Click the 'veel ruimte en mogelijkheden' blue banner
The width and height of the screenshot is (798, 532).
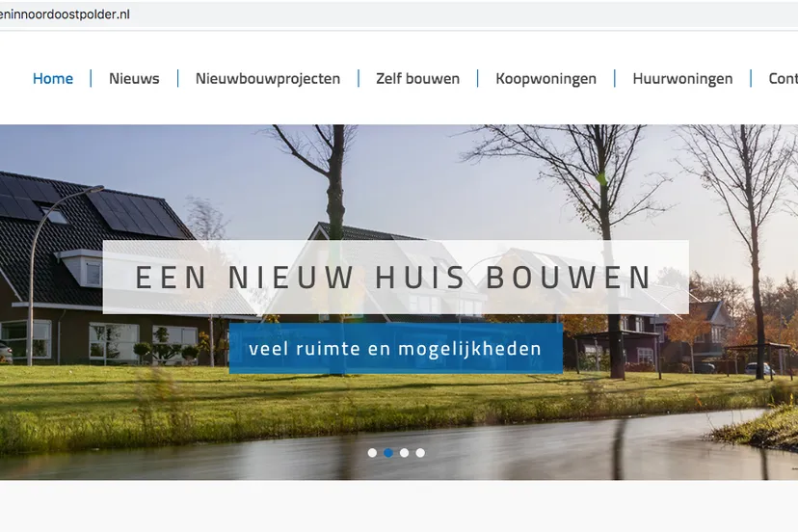tap(396, 348)
